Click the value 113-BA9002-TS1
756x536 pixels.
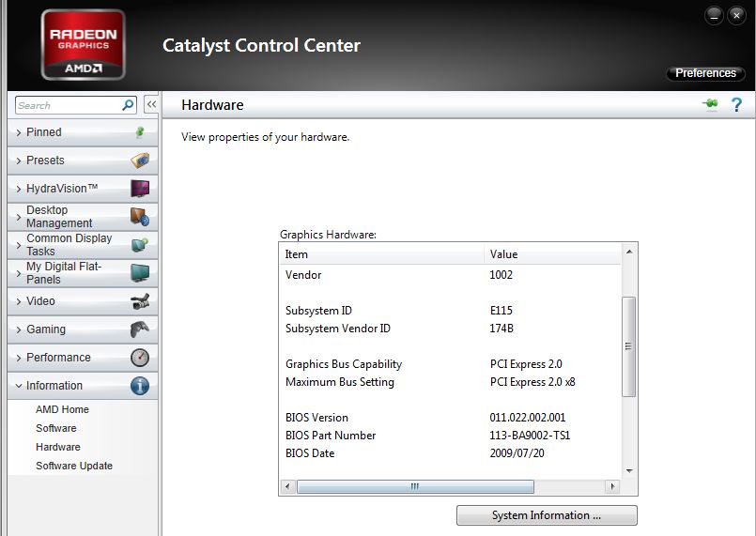point(530,436)
